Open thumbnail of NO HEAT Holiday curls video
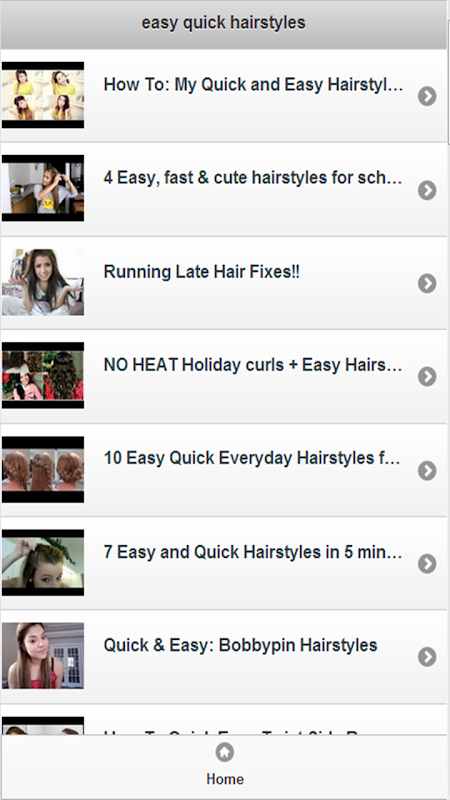 point(43,376)
